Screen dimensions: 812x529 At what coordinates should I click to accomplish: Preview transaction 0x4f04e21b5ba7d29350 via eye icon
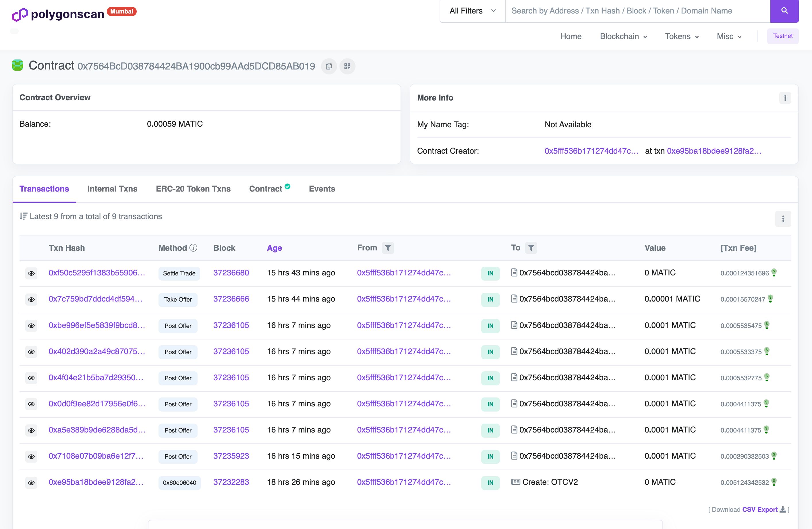(x=31, y=378)
